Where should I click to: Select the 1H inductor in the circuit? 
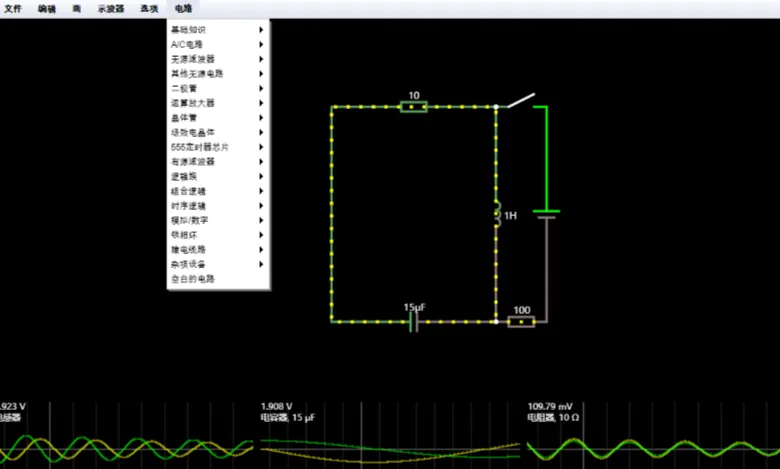(x=496, y=214)
